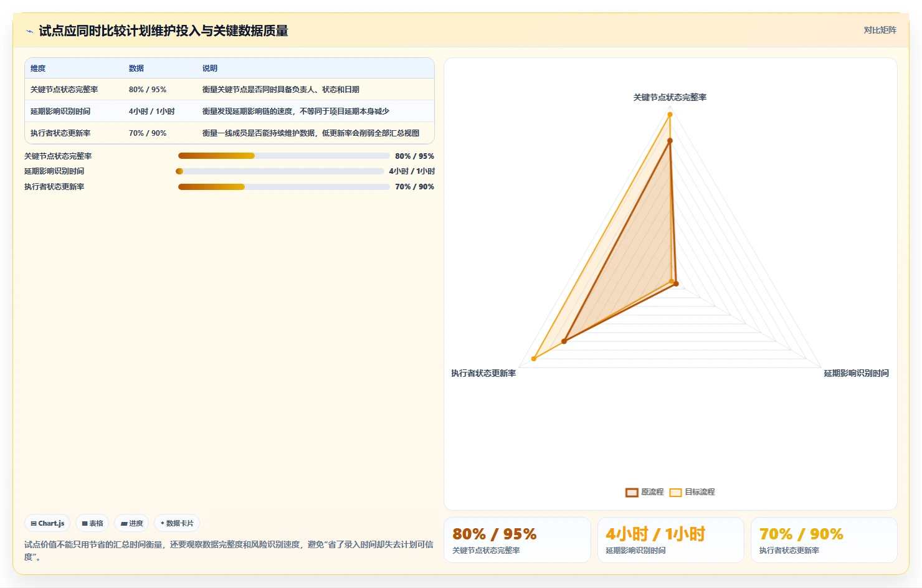Click the 目标流程 legend color box
Screen dimensions: 922x588
tap(675, 492)
